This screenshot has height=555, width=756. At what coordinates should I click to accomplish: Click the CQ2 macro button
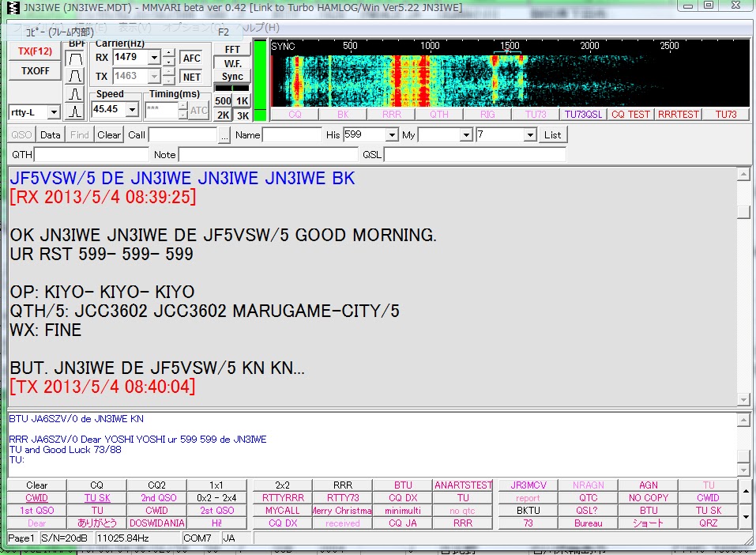pos(156,485)
